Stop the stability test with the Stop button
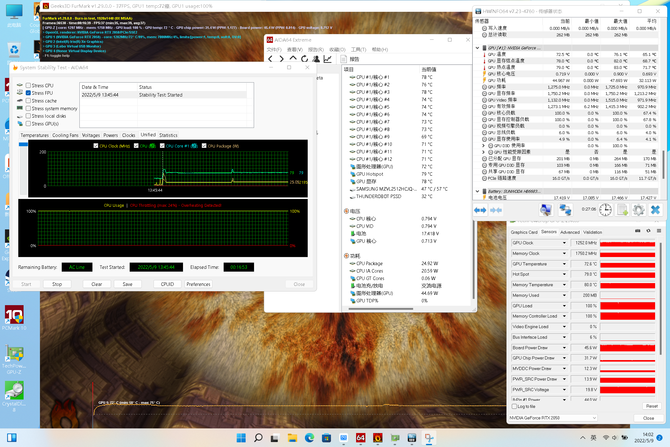This screenshot has height=447, width=670. 57,284
